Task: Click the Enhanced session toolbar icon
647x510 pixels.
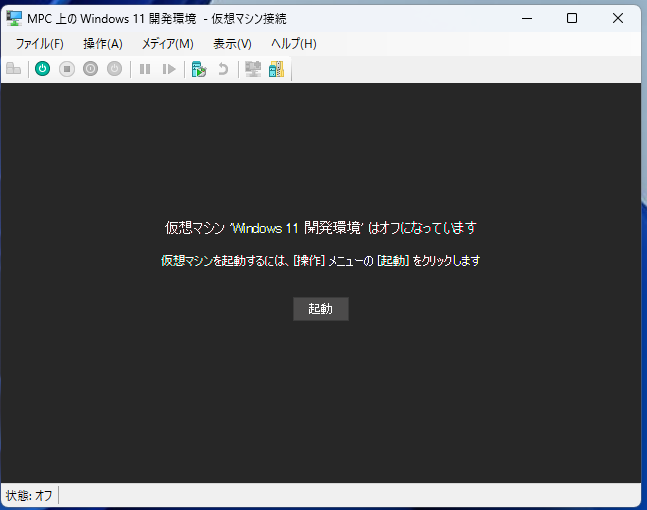Action: pos(253,69)
